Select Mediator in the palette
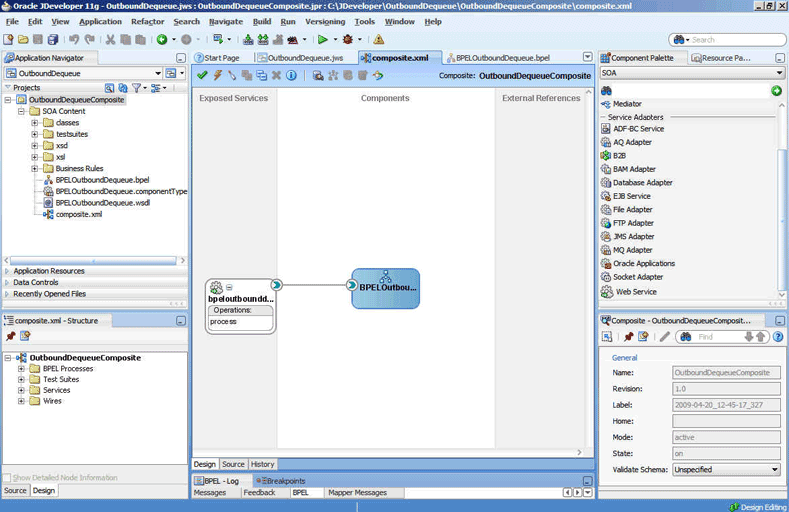The height and width of the screenshot is (512, 789). coord(621,104)
